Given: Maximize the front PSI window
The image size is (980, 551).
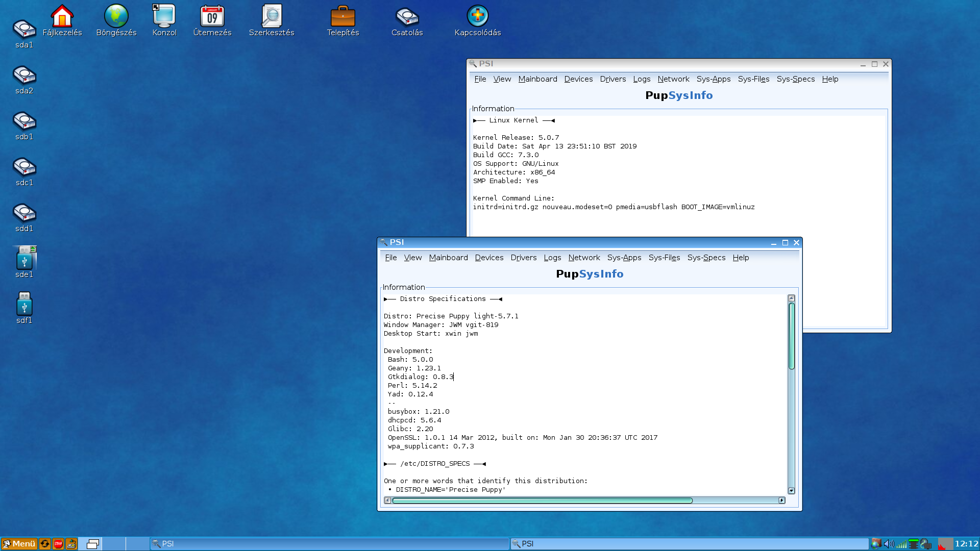Looking at the screenshot, I should pyautogui.click(x=785, y=243).
